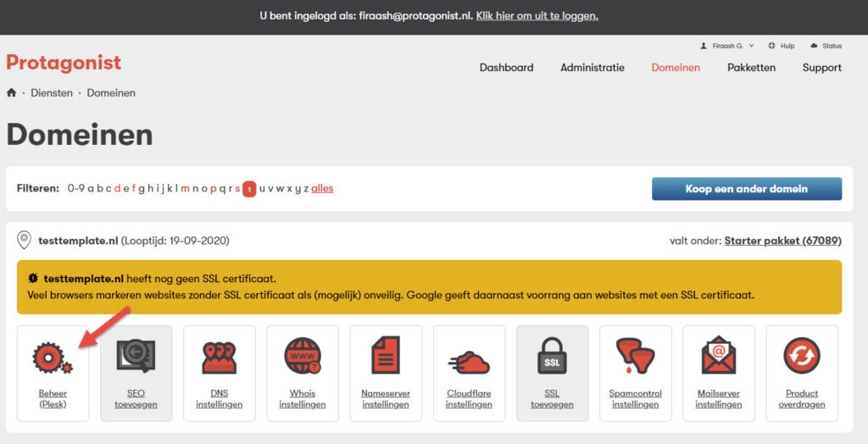Viewport: 868px width, 444px height.
Task: Click Cloudflare instellingen text link
Action: [x=469, y=398]
